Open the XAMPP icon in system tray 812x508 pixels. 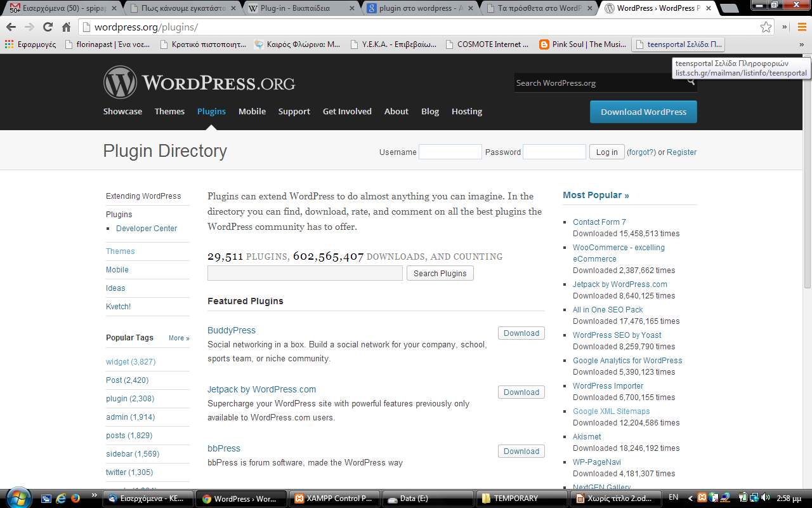pos(702,498)
